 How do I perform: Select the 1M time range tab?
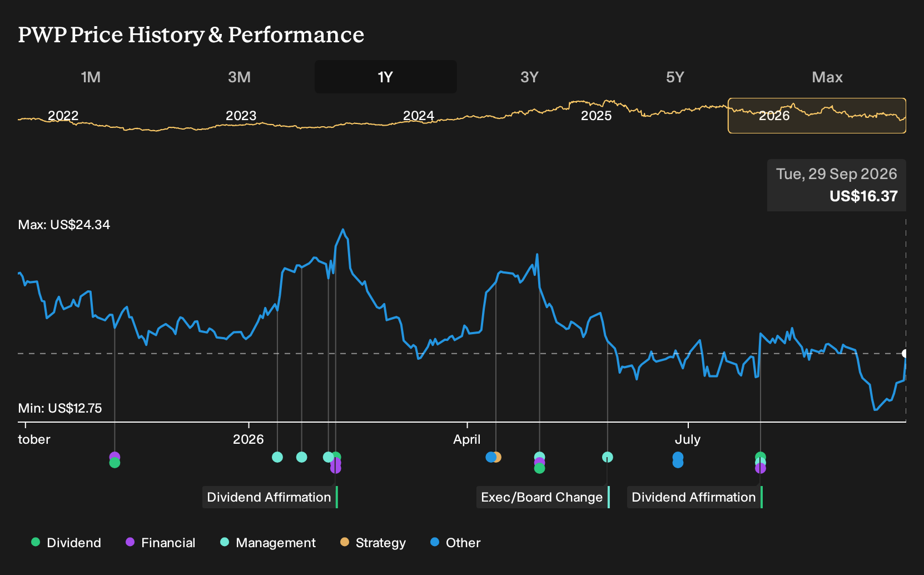[91, 77]
